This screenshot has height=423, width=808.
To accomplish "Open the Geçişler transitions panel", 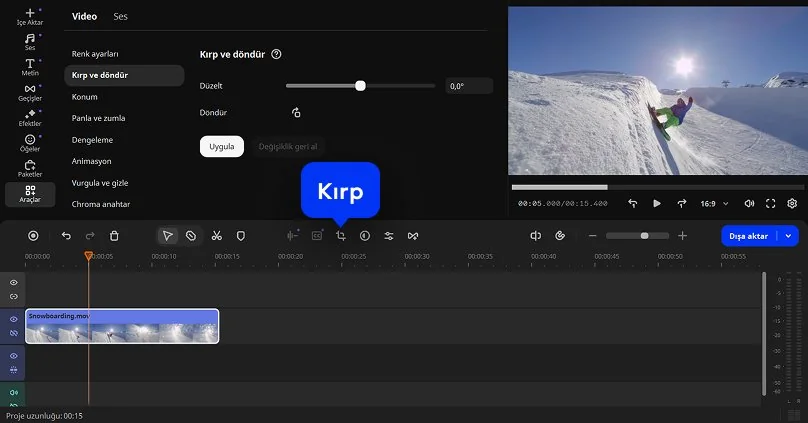I will point(30,92).
